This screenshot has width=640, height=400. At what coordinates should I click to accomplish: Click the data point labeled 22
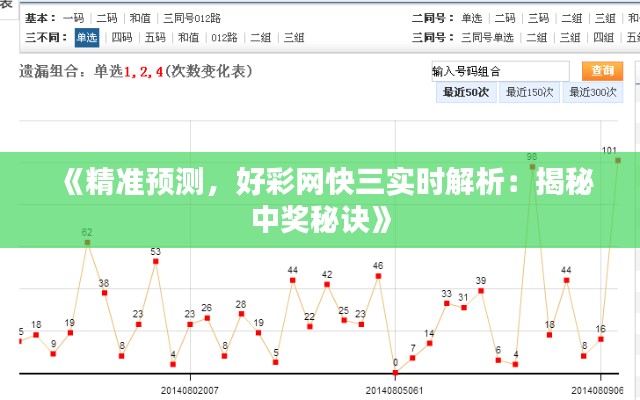310,326
